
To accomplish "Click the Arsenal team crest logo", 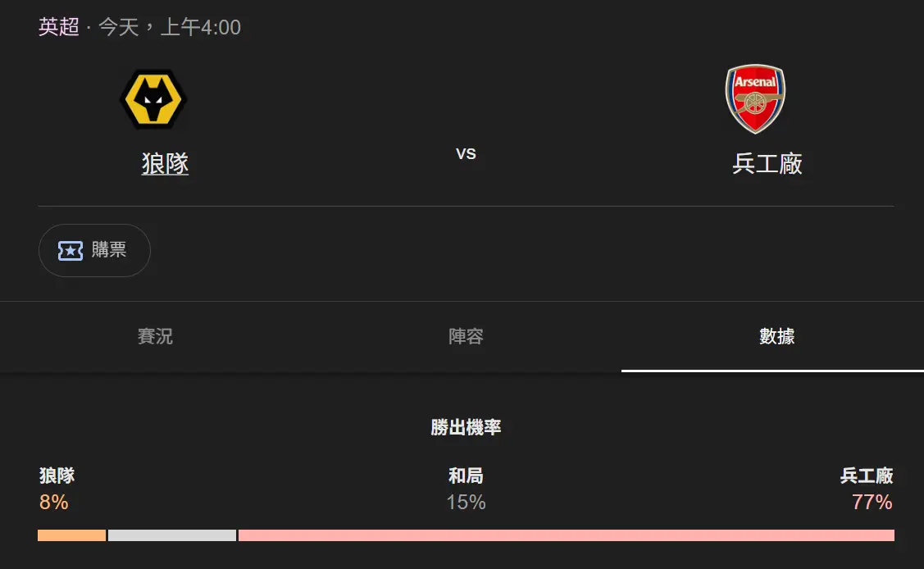I will (x=755, y=99).
